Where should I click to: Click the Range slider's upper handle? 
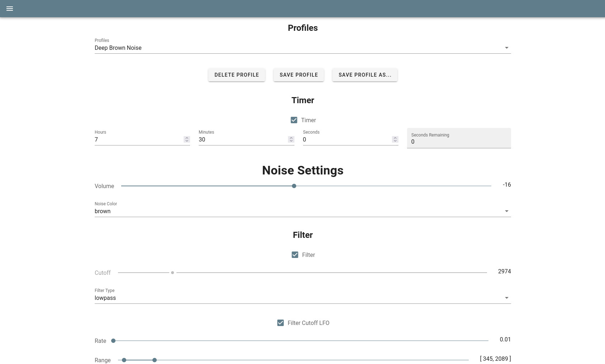(155, 360)
